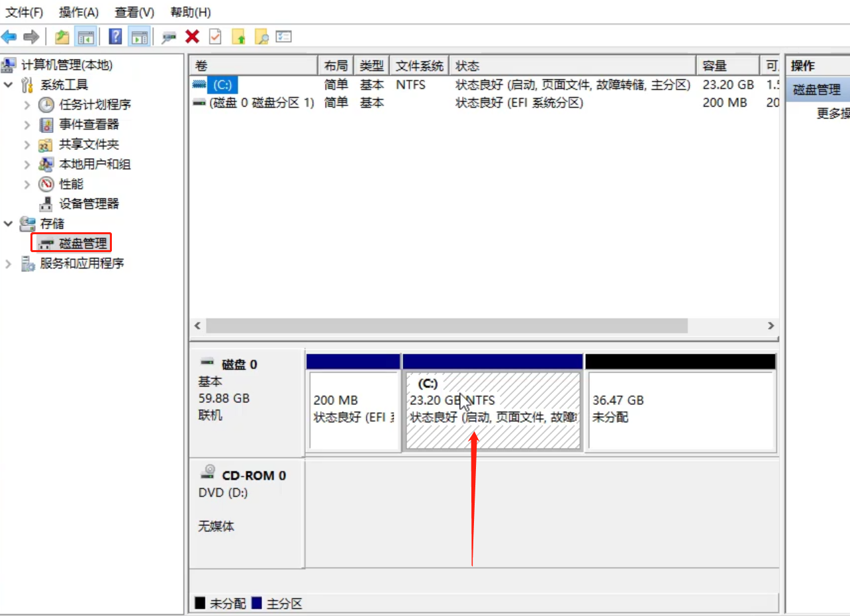Screen dimensions: 850x616
Task: Select the 200 MB EFI partition block
Action: (354, 410)
